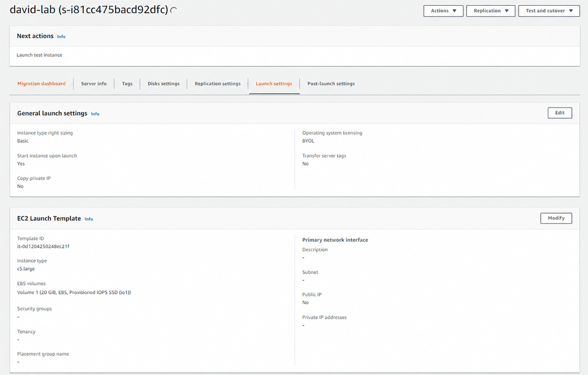The height and width of the screenshot is (375, 588).
Task: Click the EBS volumes label
Action: pyautogui.click(x=31, y=284)
